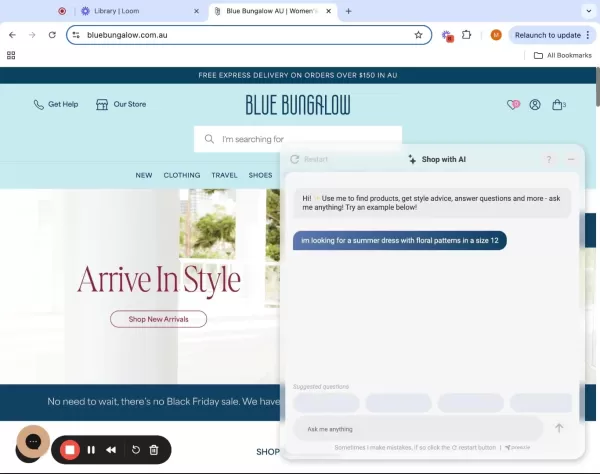600x474 pixels.
Task: Expand the tab search dropdown arrow
Action: (589, 11)
